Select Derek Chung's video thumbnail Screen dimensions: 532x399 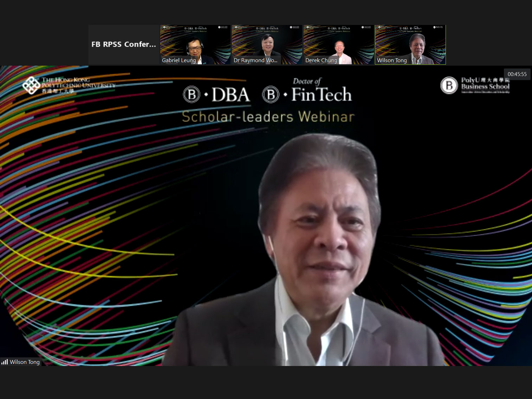pos(339,45)
